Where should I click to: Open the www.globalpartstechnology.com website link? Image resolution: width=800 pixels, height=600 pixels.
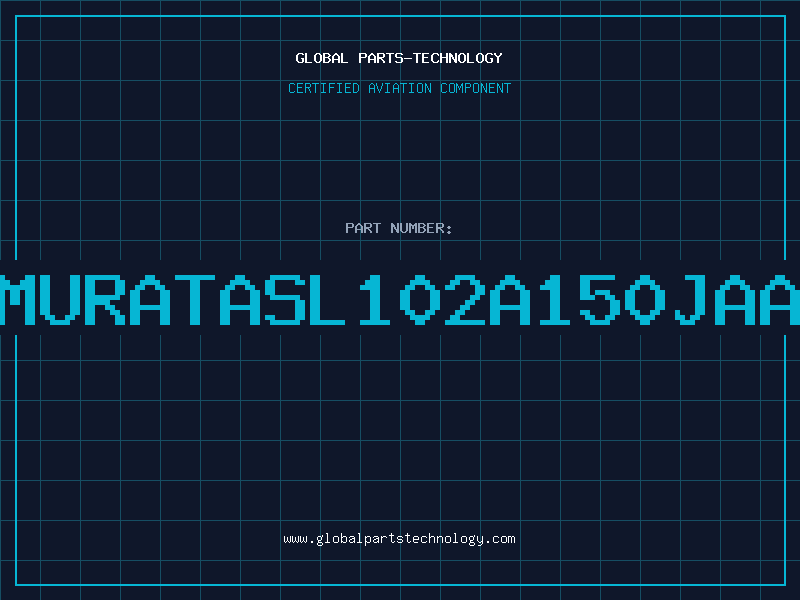(x=399, y=539)
